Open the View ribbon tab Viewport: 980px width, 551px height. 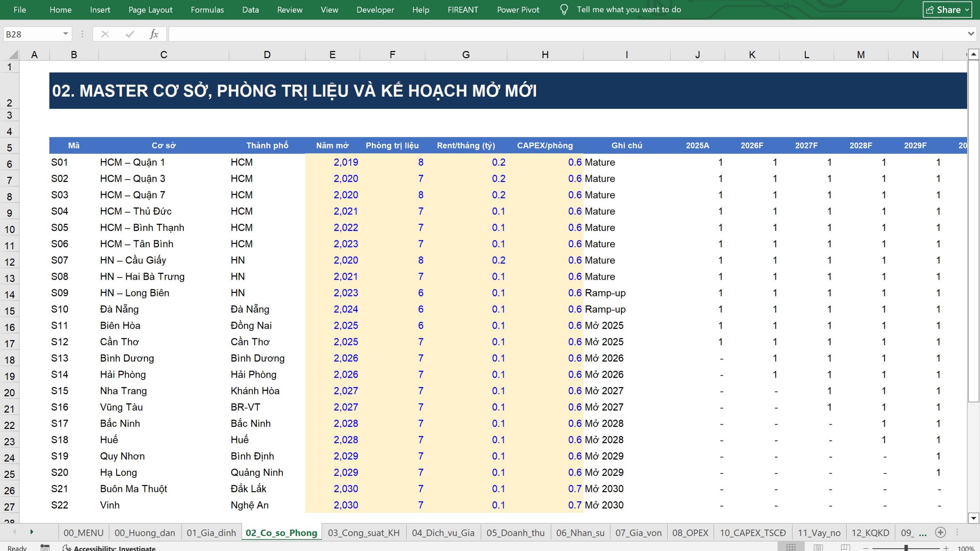click(329, 10)
